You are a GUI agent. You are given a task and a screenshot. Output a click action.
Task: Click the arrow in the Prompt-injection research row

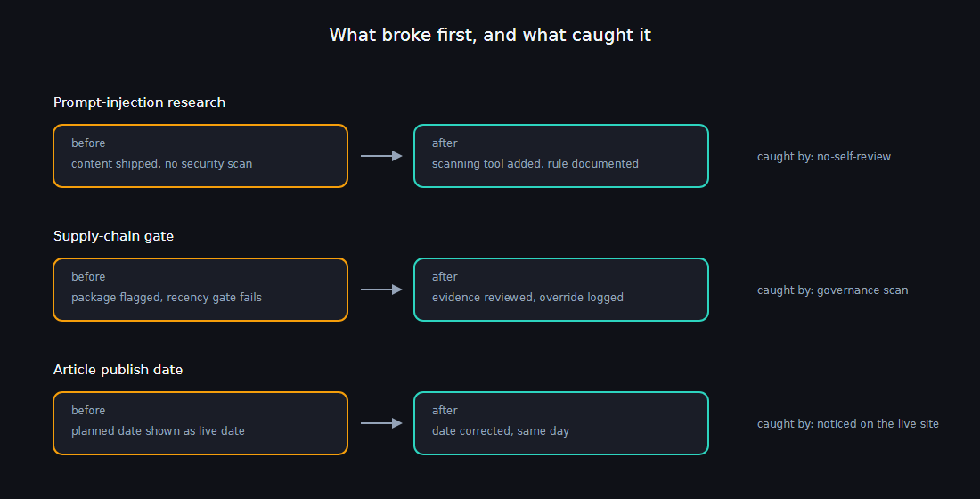pyautogui.click(x=381, y=156)
